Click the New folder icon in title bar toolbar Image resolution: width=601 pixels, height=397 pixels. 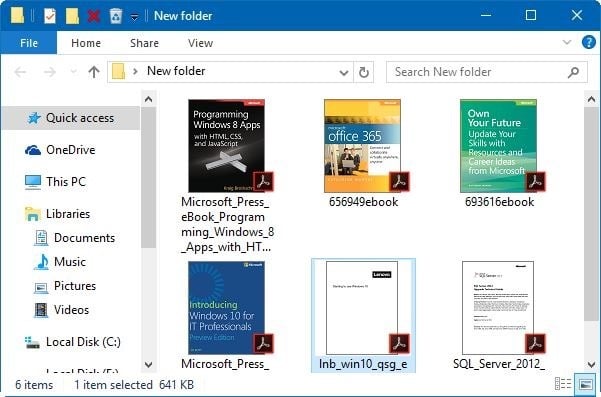[x=72, y=16]
